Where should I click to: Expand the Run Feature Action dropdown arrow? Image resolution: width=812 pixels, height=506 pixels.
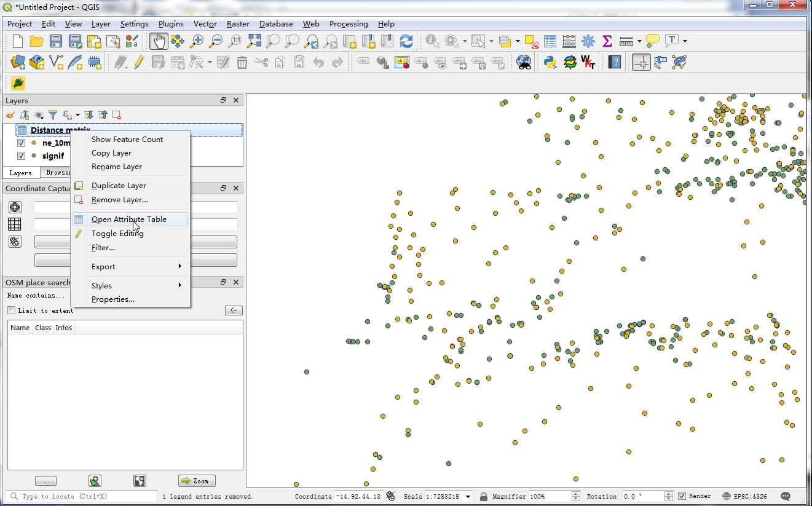[x=464, y=41]
